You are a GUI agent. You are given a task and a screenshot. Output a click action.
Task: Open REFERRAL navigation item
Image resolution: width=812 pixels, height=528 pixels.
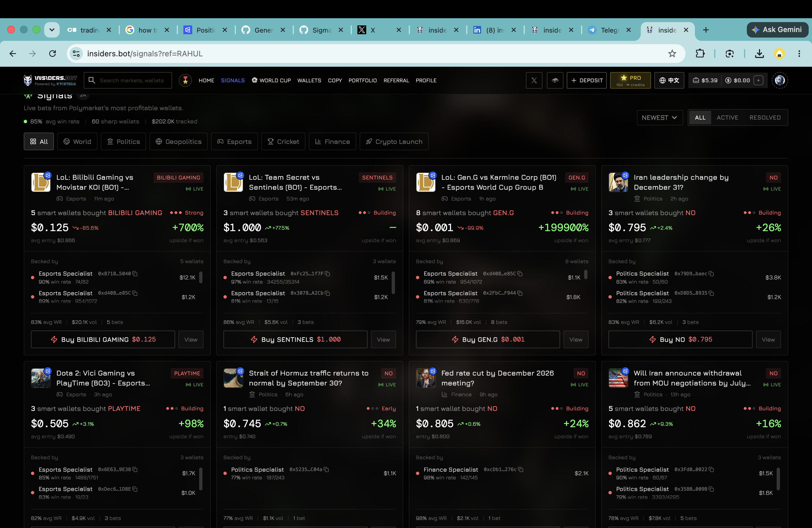396,80
